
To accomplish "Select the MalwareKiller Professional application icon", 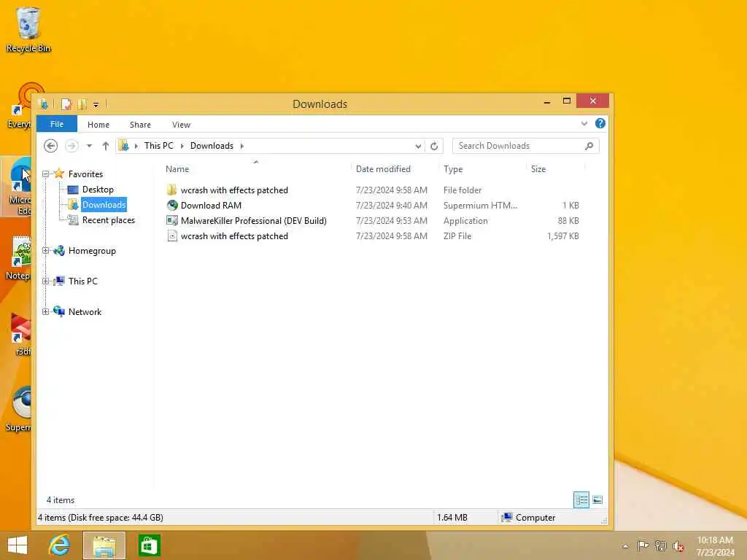I will pyautogui.click(x=172, y=220).
